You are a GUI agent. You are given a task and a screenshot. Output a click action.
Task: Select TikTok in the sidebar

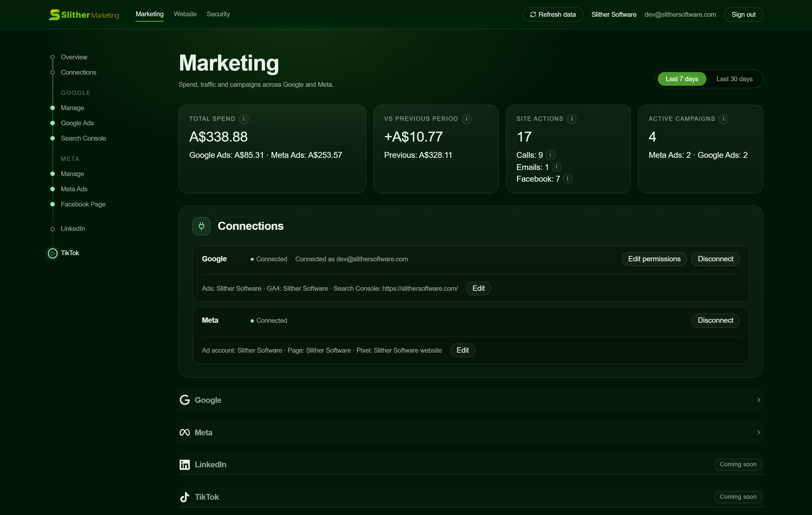click(70, 253)
